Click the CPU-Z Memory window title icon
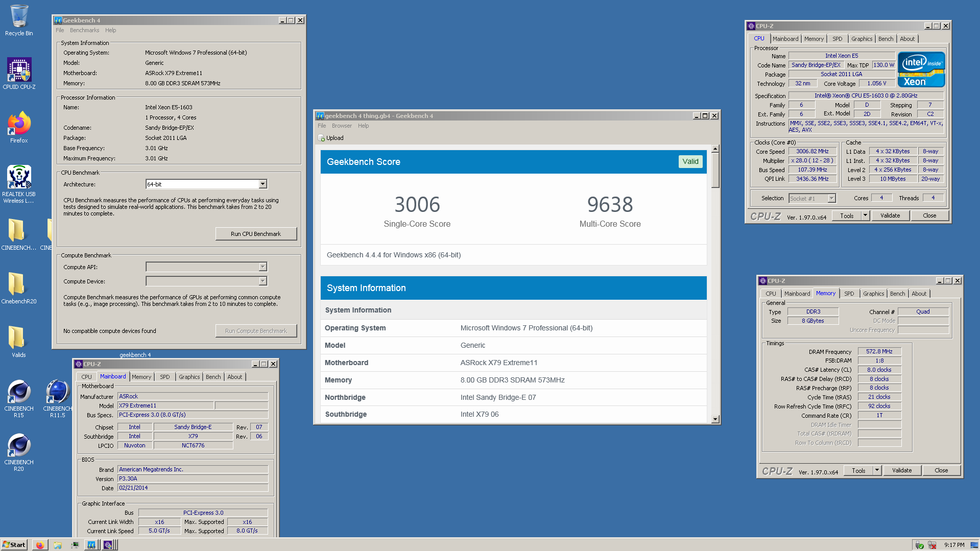 click(763, 281)
